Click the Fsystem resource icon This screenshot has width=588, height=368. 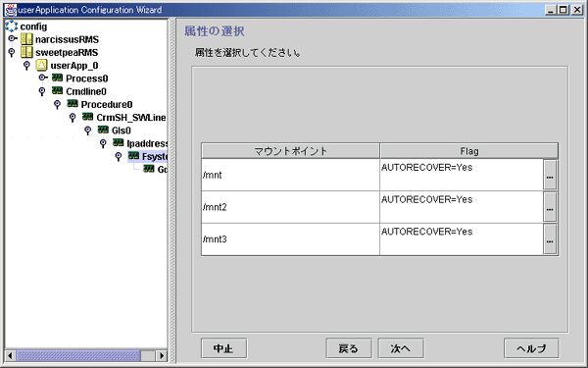[x=133, y=155]
